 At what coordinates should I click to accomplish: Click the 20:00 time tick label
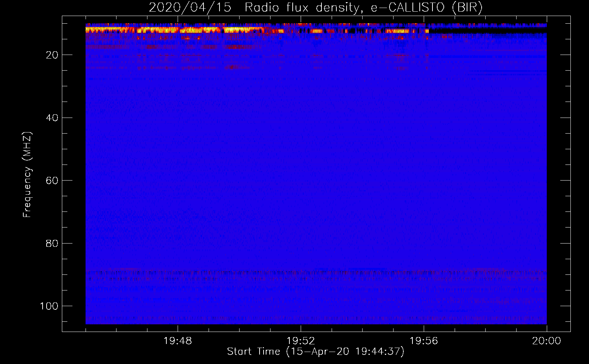coord(547,341)
